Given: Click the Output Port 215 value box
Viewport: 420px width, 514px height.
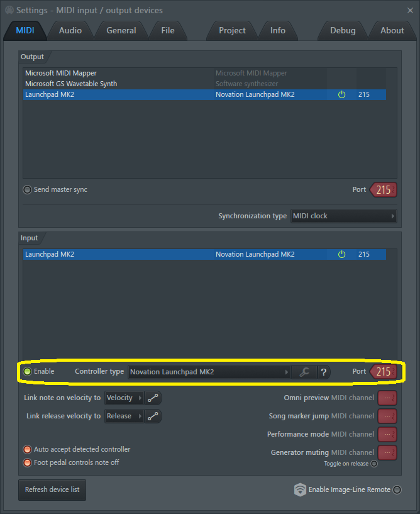Looking at the screenshot, I should [384, 190].
